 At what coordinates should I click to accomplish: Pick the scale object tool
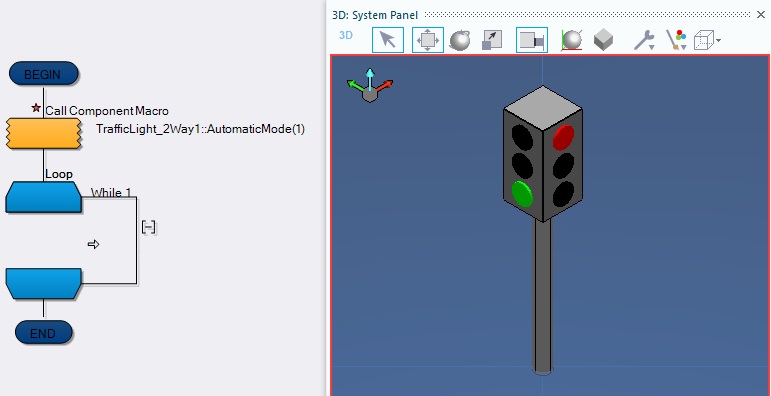(492, 40)
